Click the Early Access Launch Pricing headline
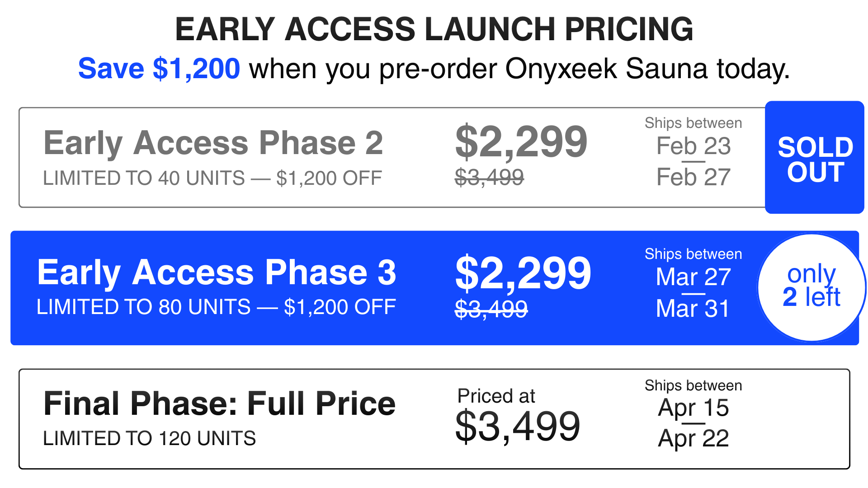 click(x=434, y=29)
